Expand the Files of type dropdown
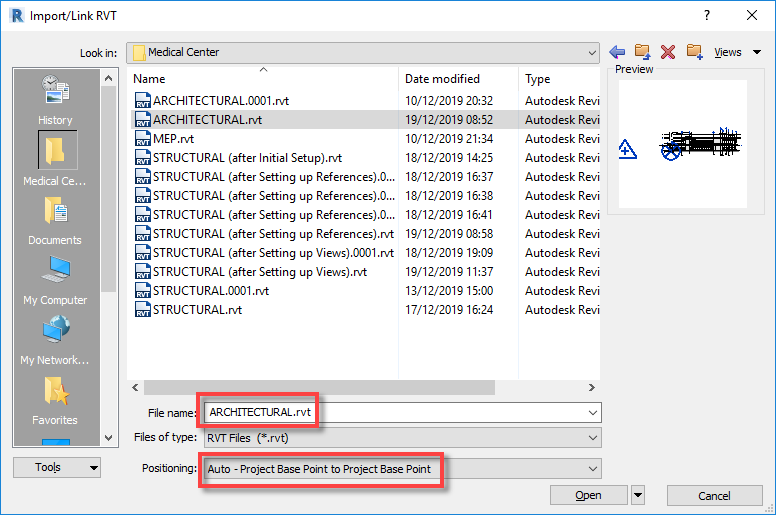The image size is (776, 515). click(x=593, y=438)
